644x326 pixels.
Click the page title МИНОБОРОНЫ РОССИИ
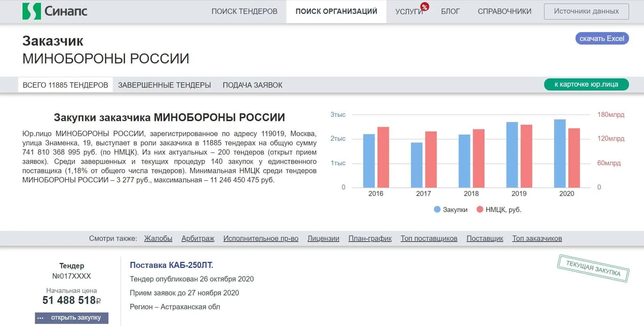click(x=106, y=59)
